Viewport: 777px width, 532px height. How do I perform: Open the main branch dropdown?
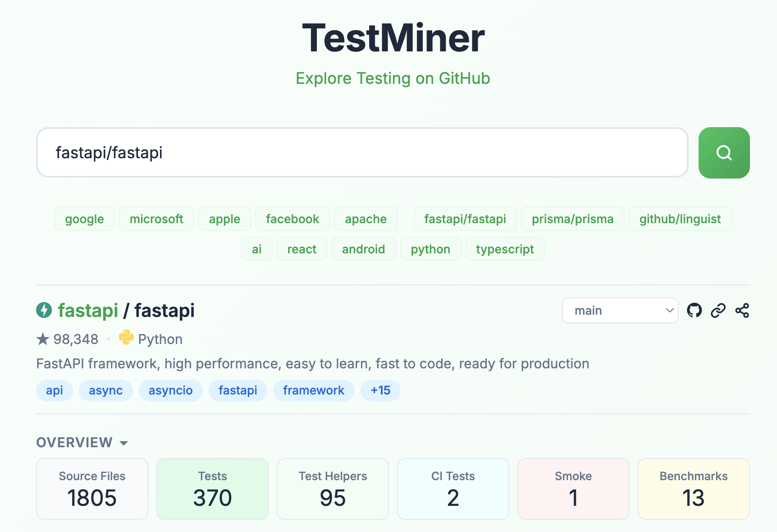pos(620,310)
